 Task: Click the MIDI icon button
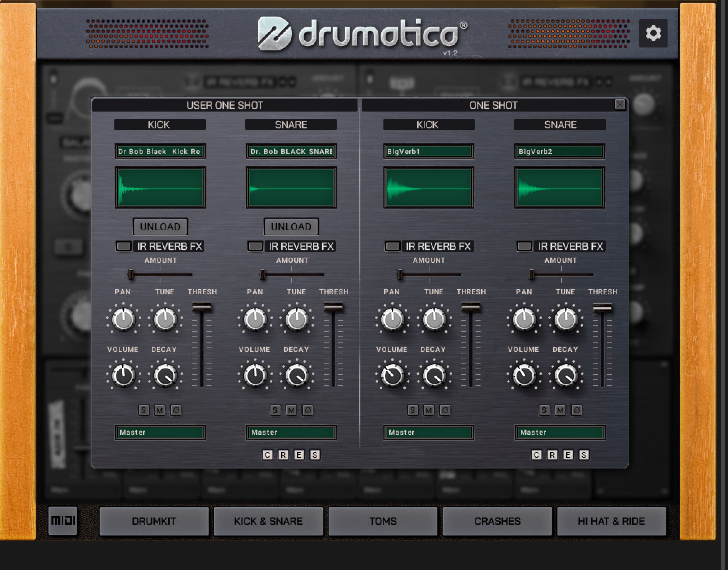63,520
